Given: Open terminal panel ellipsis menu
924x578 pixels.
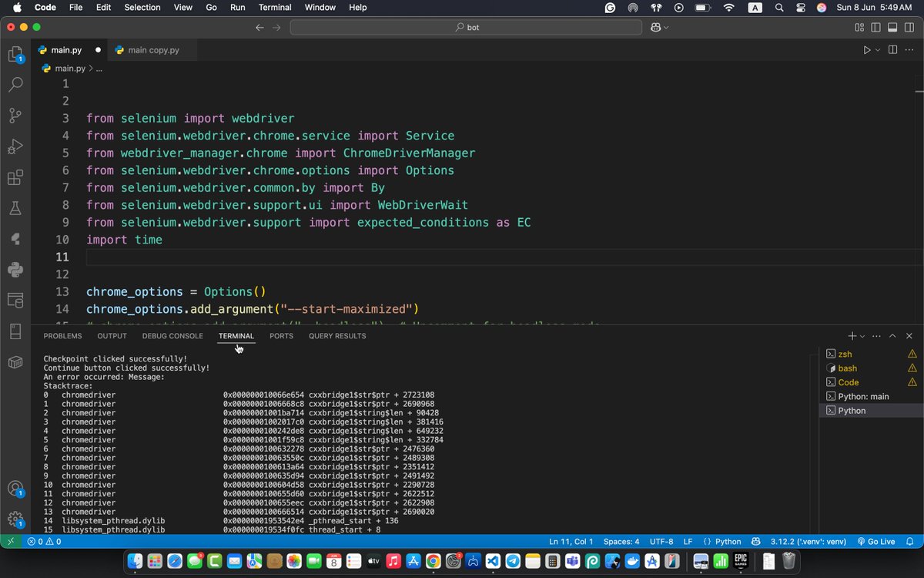Looking at the screenshot, I should click(x=875, y=336).
